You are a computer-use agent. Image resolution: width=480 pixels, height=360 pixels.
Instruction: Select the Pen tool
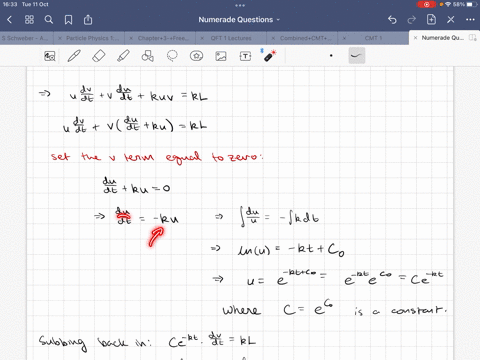coord(74,56)
